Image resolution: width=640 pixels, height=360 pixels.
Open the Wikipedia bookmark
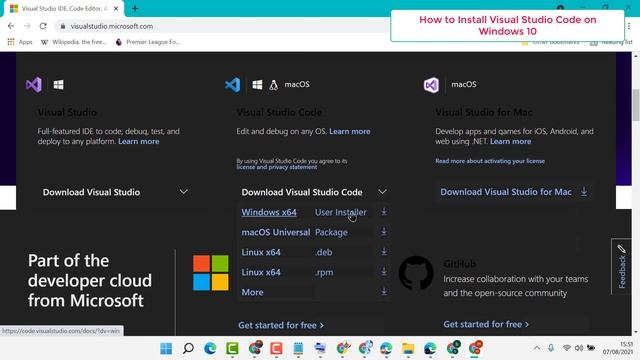tap(74, 42)
